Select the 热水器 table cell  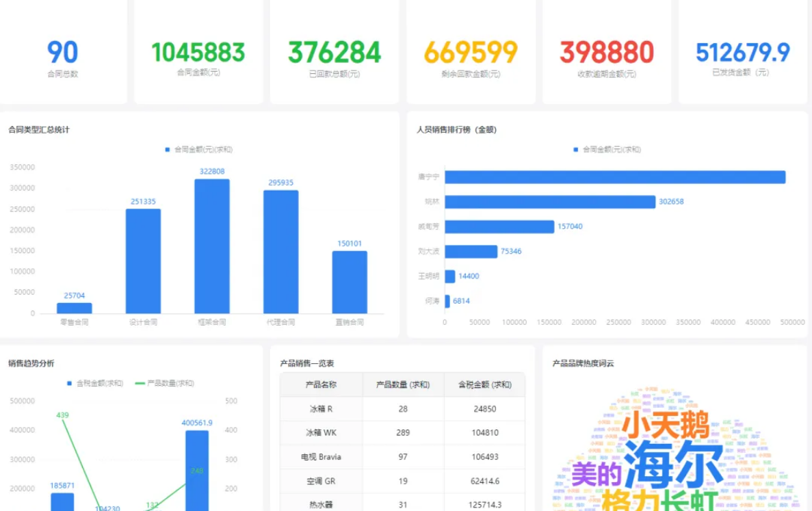pos(321,503)
